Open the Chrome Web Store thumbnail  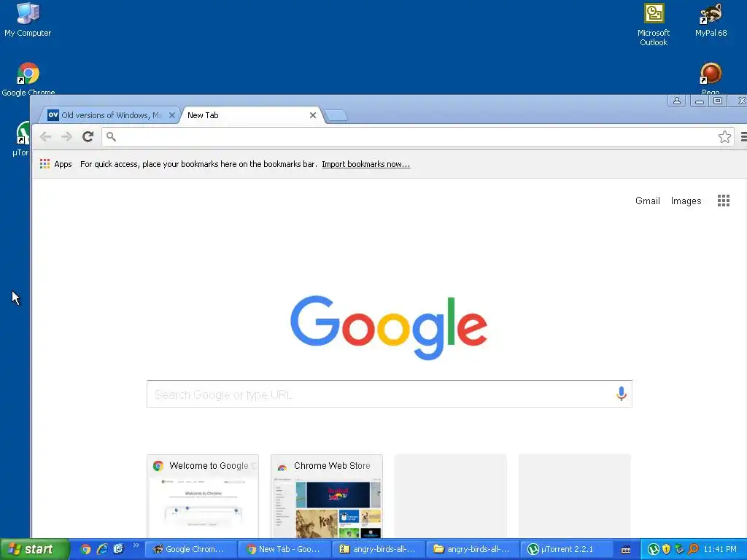pyautogui.click(x=327, y=496)
